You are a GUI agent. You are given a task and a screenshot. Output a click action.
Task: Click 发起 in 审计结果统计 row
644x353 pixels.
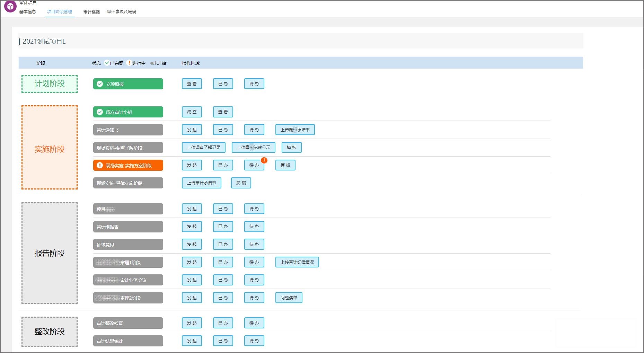192,341
